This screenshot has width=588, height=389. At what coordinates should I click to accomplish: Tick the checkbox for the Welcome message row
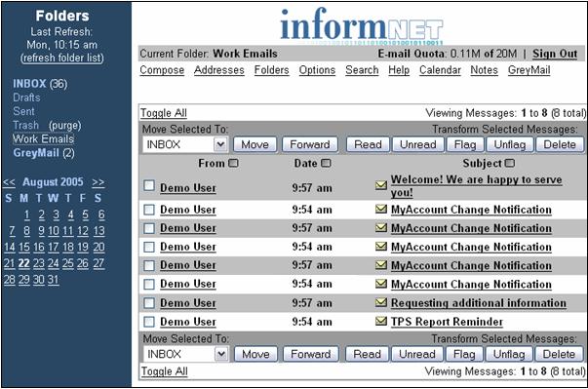pos(149,185)
